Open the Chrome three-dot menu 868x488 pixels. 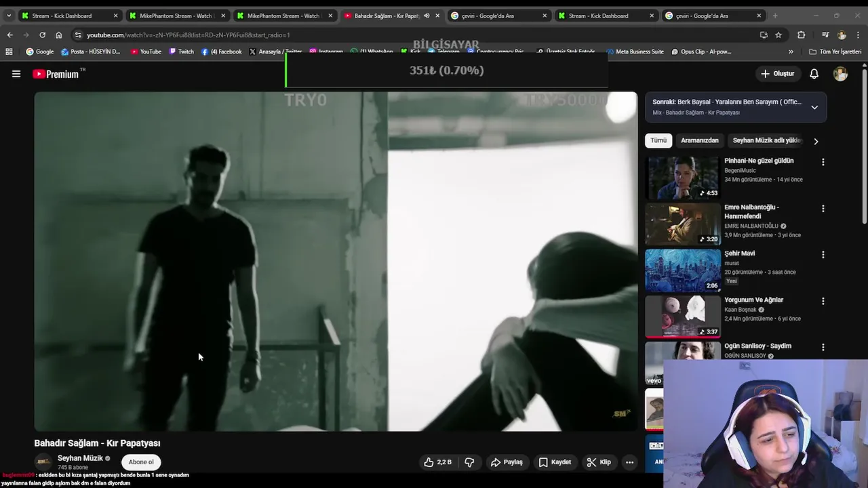858,35
